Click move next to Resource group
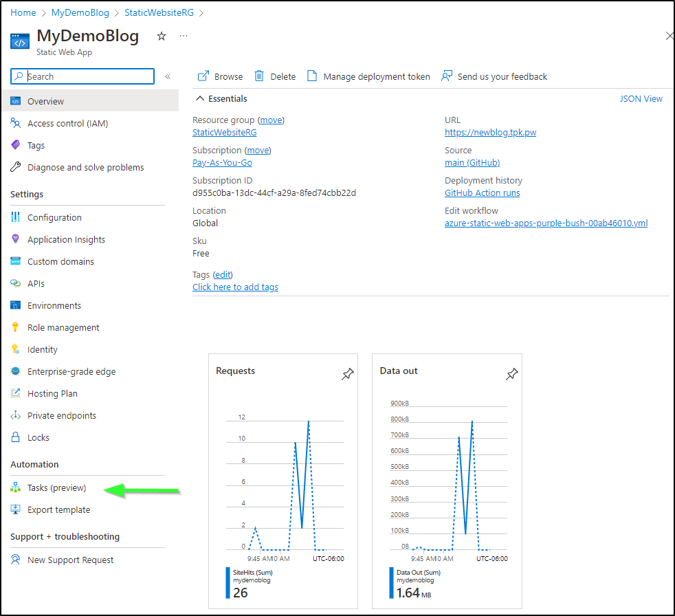Image resolution: width=675 pixels, height=616 pixels. point(271,120)
